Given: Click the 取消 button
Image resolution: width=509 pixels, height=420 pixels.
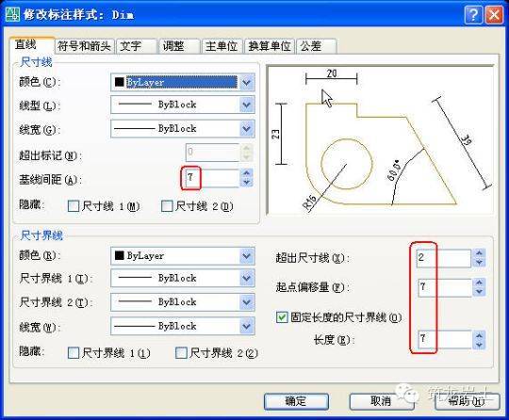Looking at the screenshot, I should 382,401.
